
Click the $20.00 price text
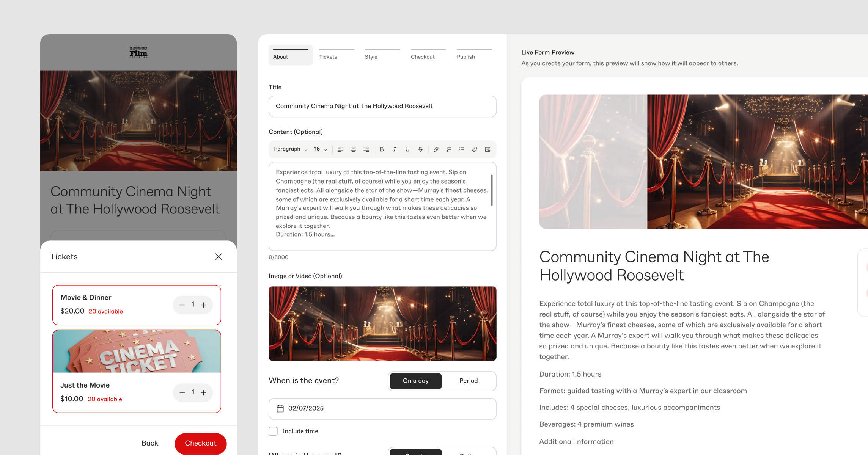point(72,311)
